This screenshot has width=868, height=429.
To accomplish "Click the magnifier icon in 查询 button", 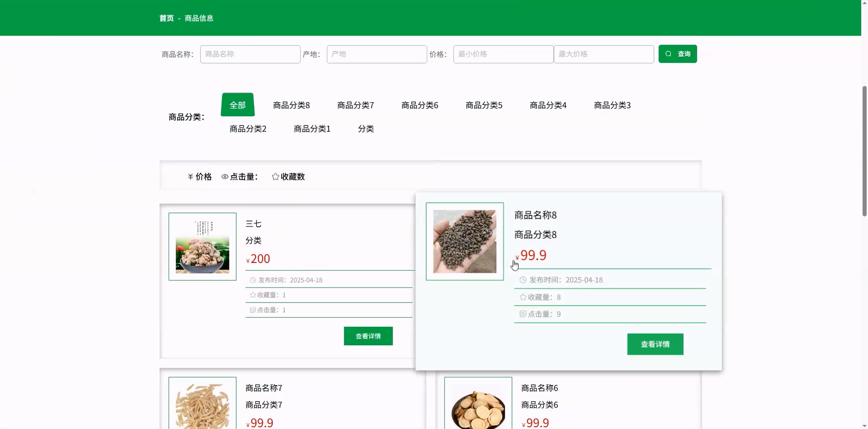I will point(668,54).
